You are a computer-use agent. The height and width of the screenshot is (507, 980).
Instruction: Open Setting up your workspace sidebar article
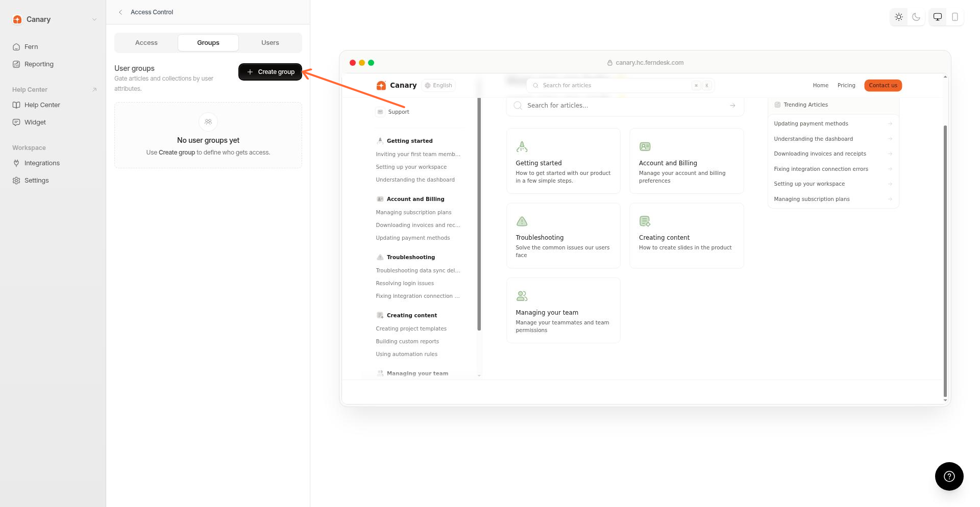point(411,167)
